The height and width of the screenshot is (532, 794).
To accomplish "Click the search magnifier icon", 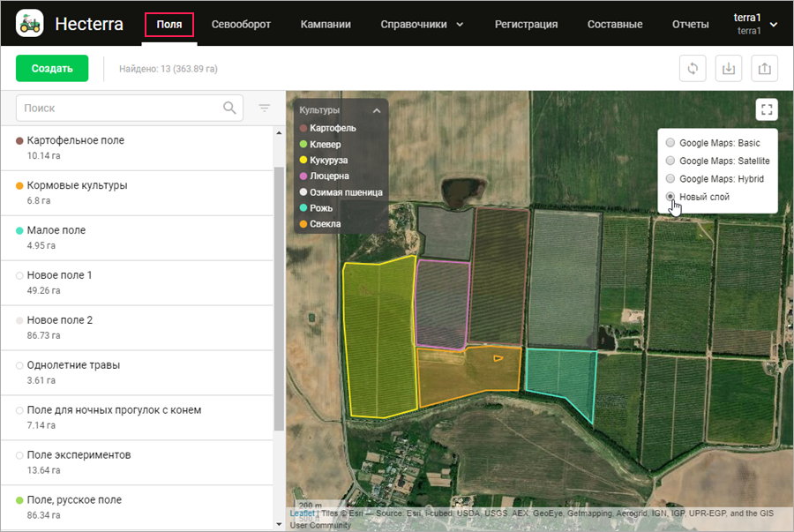I will [x=229, y=109].
